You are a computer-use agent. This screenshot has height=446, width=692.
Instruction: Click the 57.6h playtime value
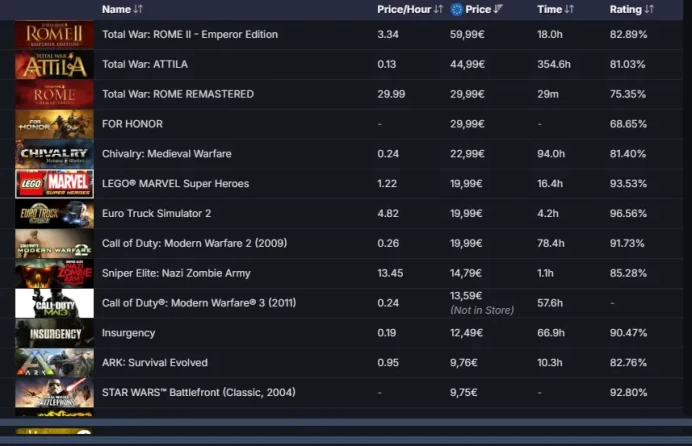(x=550, y=303)
